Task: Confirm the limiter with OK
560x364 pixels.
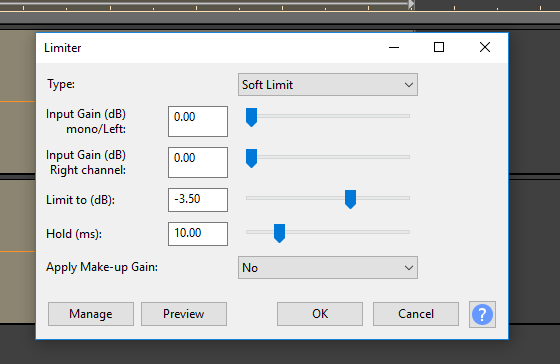Action: [320, 314]
